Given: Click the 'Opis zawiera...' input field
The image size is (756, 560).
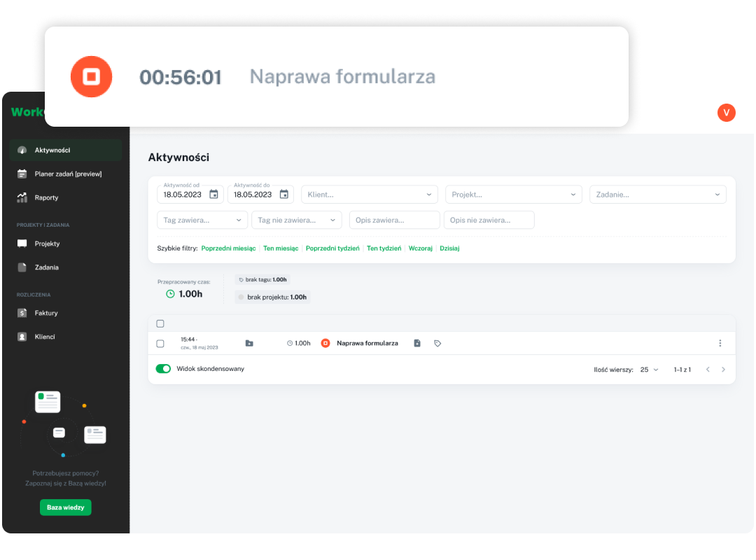Looking at the screenshot, I should [394, 220].
